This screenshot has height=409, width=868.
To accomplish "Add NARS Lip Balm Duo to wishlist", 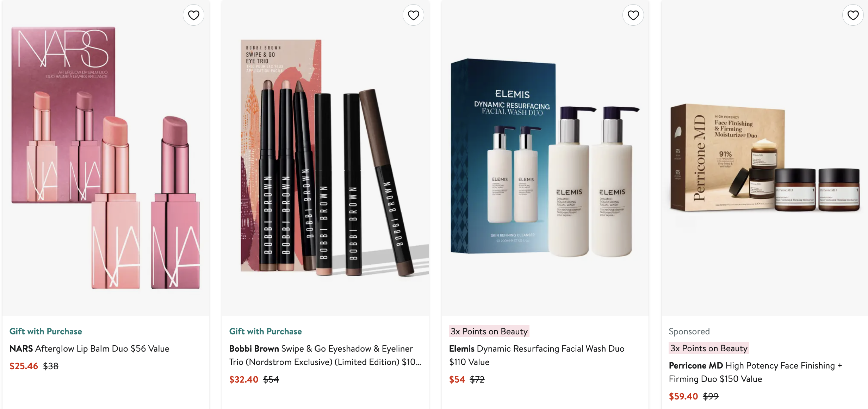I will coord(193,15).
